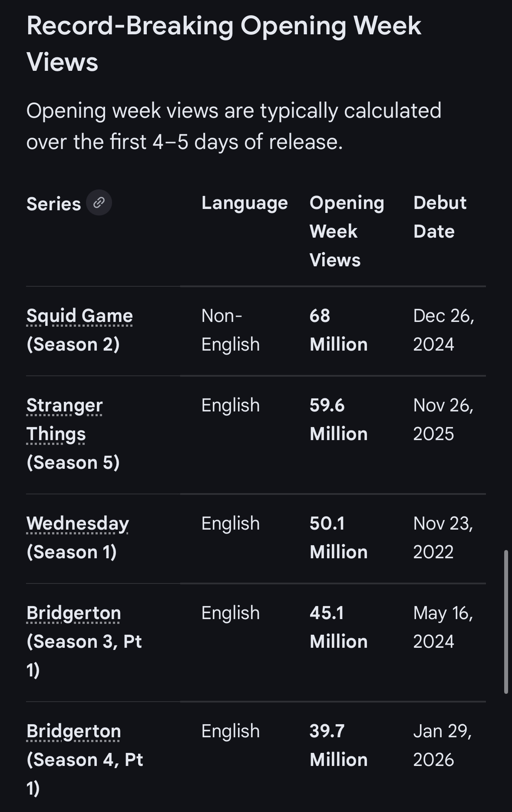
Task: Open Bridgerton Season 4 Pt 1 link
Action: 73,731
